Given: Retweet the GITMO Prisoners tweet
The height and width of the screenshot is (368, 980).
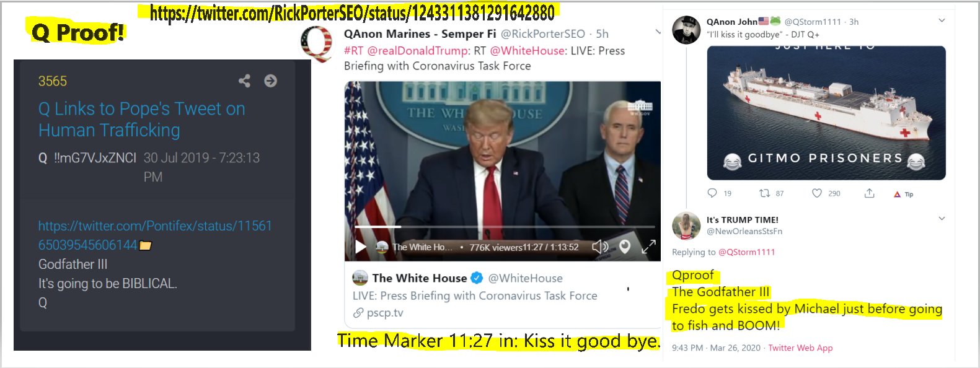Looking at the screenshot, I should (765, 193).
